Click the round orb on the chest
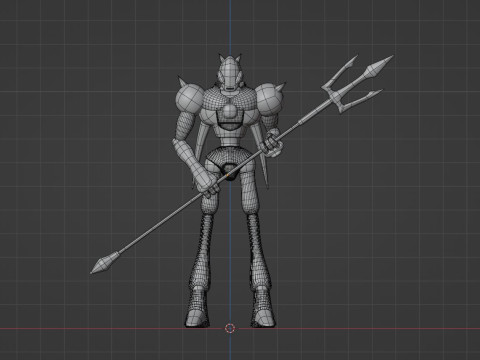 click(229, 111)
